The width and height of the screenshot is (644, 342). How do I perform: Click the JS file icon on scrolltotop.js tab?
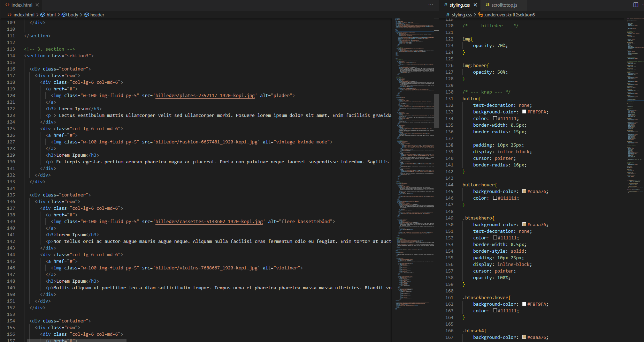[488, 5]
